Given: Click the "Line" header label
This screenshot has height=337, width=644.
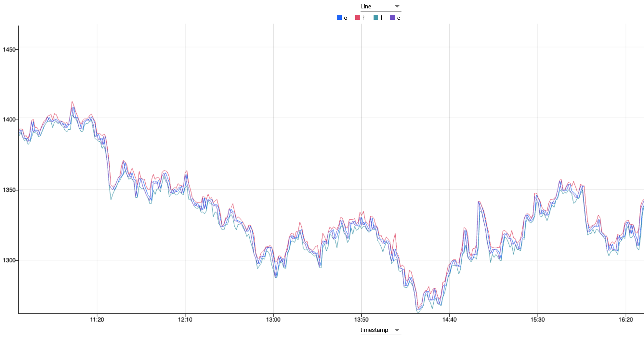Looking at the screenshot, I should (366, 7).
